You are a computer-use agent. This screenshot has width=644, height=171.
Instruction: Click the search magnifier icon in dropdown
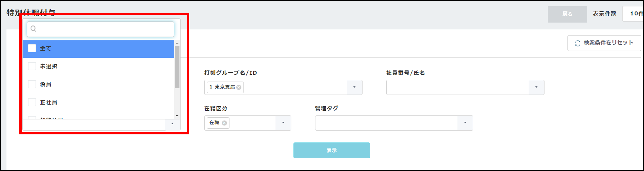(33, 29)
